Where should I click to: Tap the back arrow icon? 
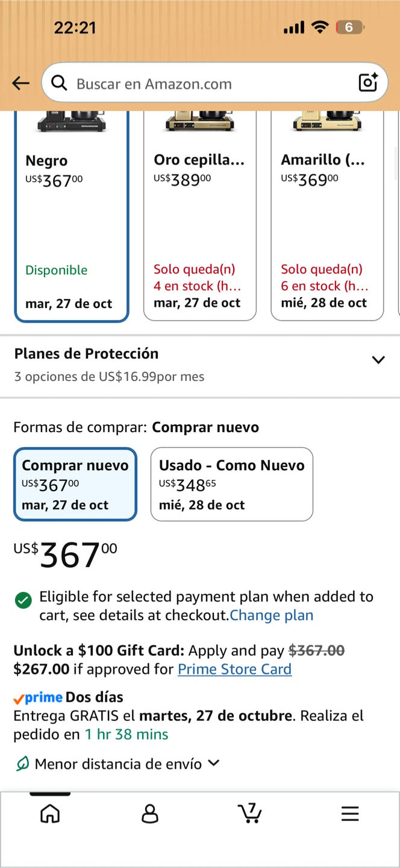pos(20,83)
